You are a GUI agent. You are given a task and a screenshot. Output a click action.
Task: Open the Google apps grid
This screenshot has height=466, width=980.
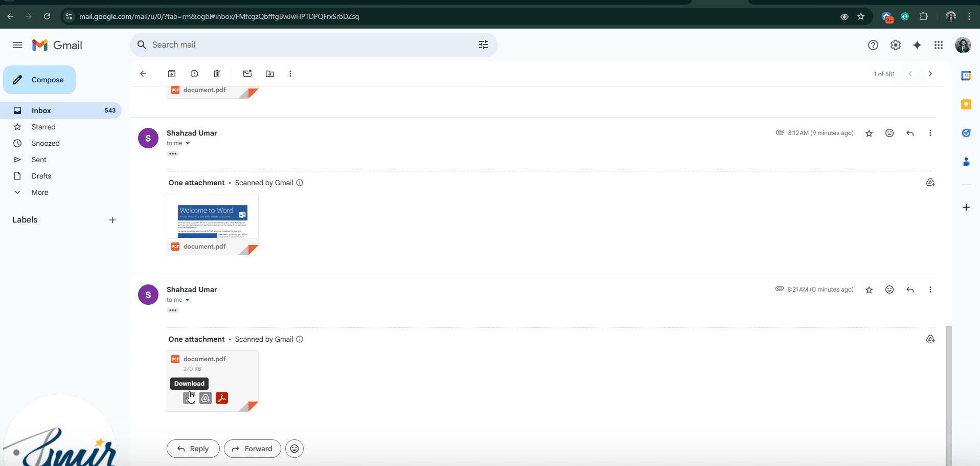click(939, 45)
